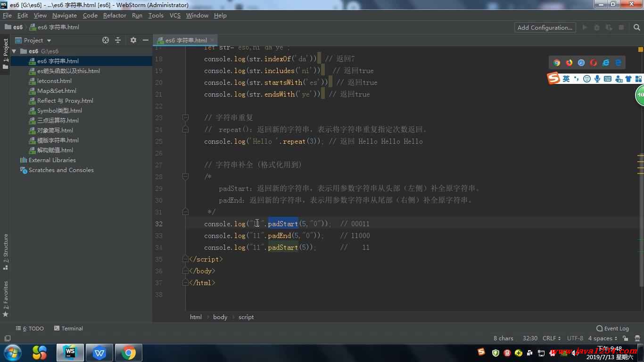Click the inspection status indicator in the editor corner

[x=641, y=49]
